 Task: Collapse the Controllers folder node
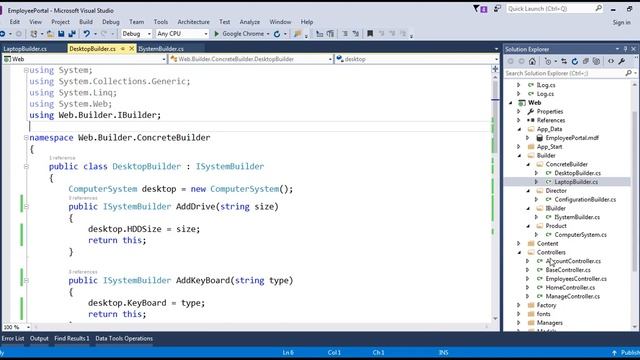[x=519, y=253]
